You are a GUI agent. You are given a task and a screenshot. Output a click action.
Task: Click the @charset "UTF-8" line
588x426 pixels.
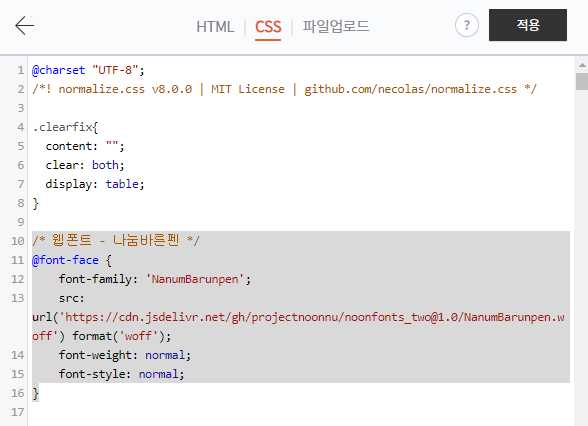pos(88,70)
